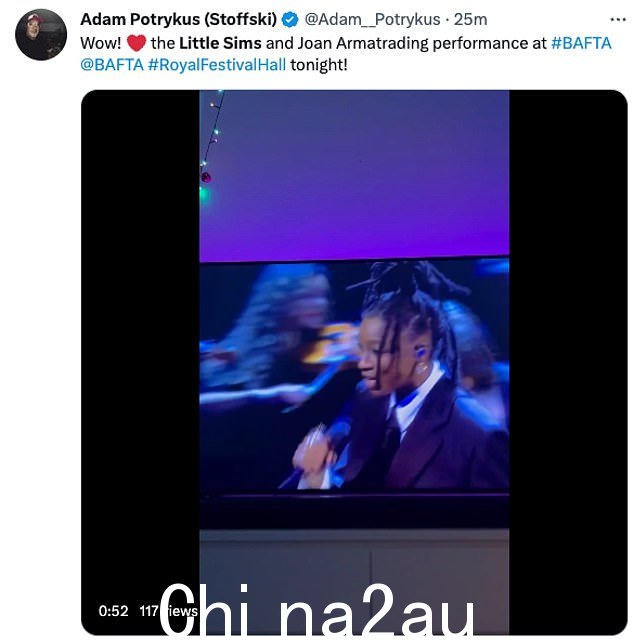The height and width of the screenshot is (643, 634).
Task: Click the Wow! text starting the tweet
Action: click(x=101, y=43)
